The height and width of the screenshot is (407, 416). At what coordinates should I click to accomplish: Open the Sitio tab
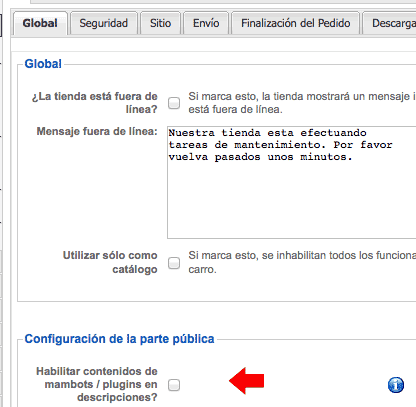[x=160, y=23]
